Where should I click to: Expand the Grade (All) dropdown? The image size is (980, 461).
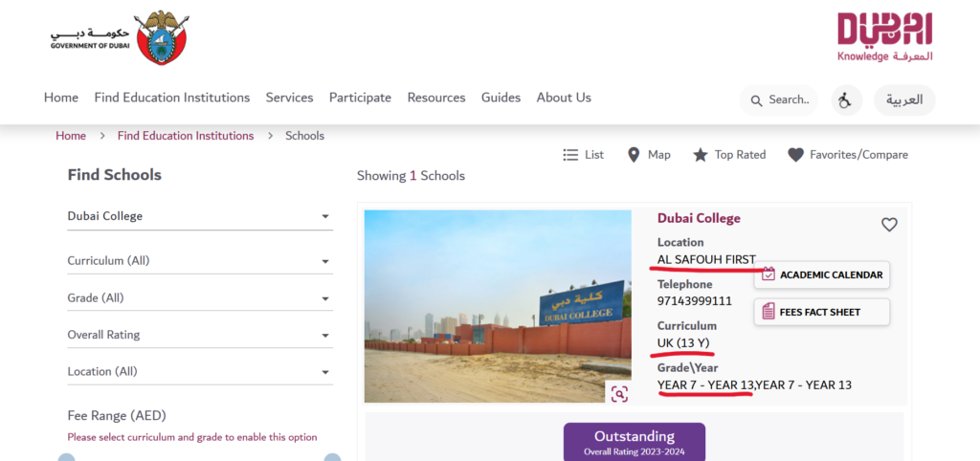[x=200, y=298]
